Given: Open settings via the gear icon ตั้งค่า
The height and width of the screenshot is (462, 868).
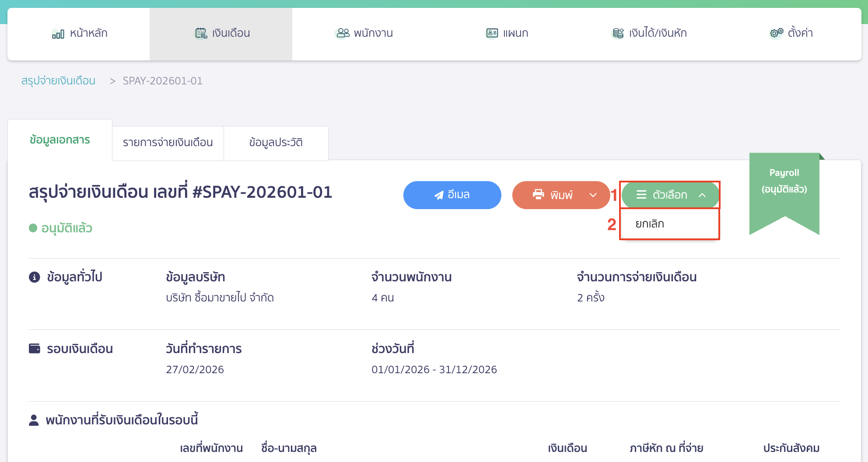Looking at the screenshot, I should (x=775, y=32).
